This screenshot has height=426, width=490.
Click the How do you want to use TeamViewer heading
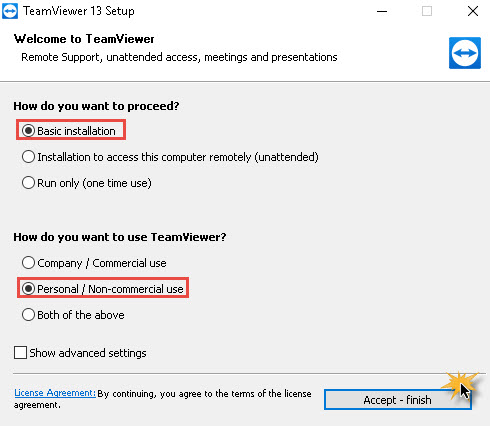pos(120,237)
